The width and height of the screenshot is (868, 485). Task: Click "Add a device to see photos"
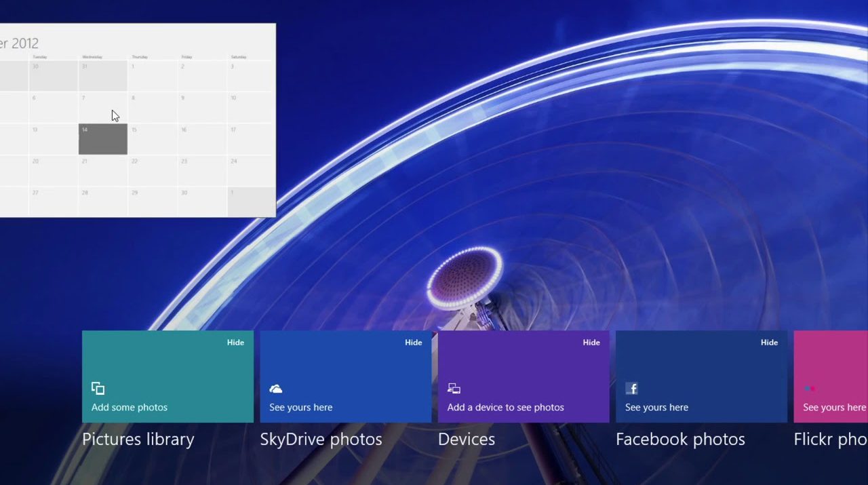[x=505, y=408]
